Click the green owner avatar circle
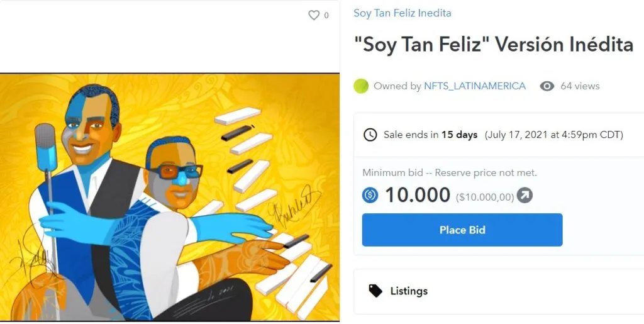 coord(361,86)
